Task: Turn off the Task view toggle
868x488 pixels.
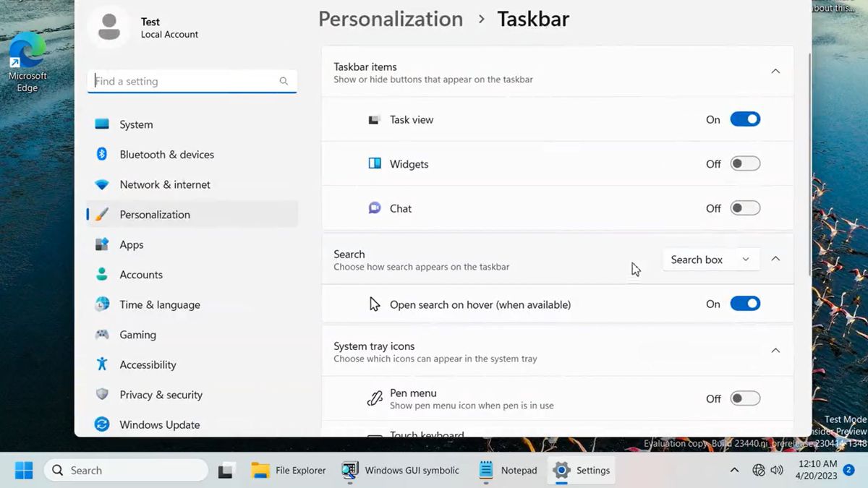Action: [x=745, y=119]
